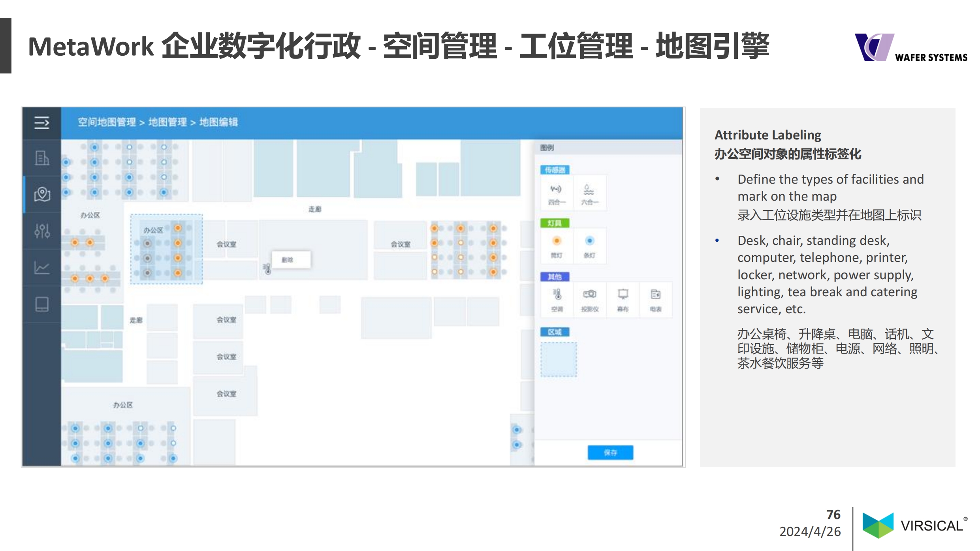Choose the orange 筒灯 light legend item

(557, 246)
